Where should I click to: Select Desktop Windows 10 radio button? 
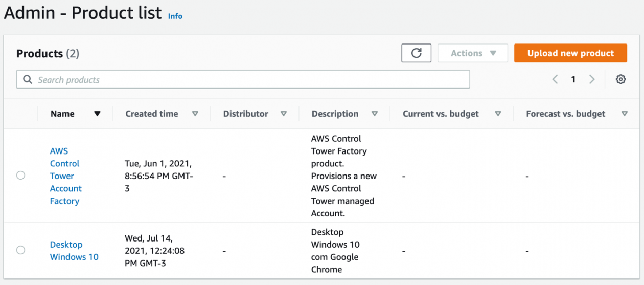pos(20,250)
